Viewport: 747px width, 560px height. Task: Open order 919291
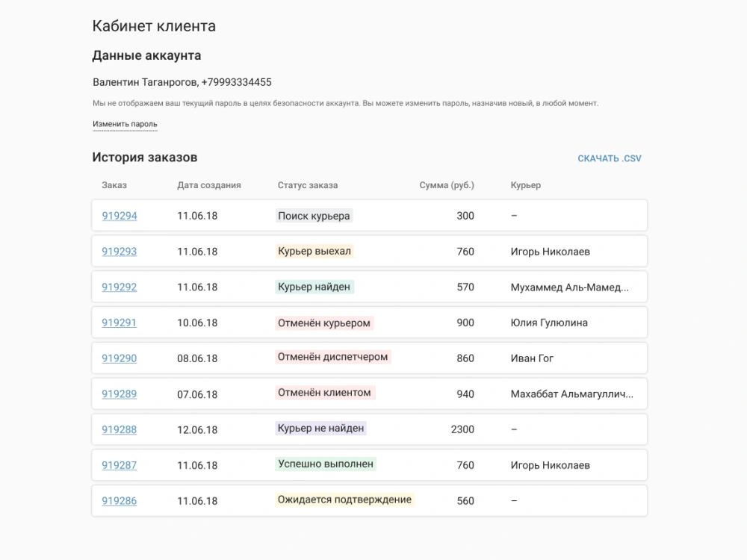point(119,323)
